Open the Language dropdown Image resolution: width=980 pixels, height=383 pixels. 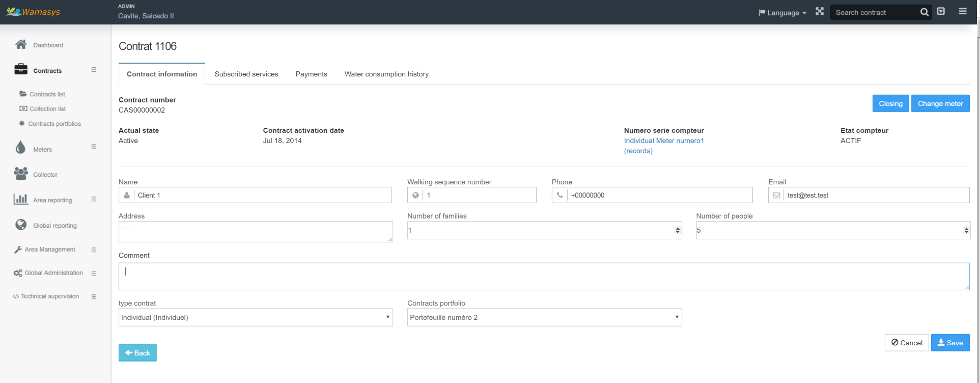tap(782, 13)
